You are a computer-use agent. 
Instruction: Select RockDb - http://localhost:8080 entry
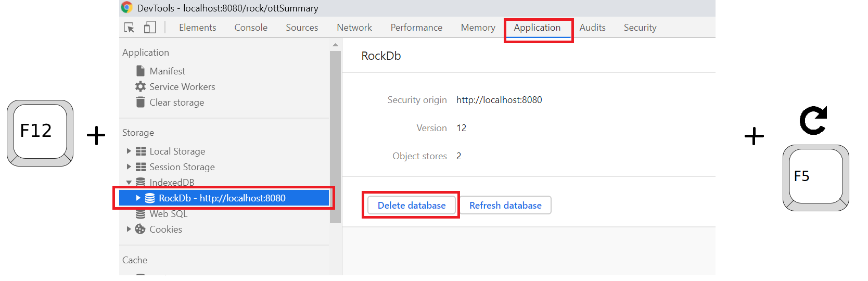(x=222, y=198)
